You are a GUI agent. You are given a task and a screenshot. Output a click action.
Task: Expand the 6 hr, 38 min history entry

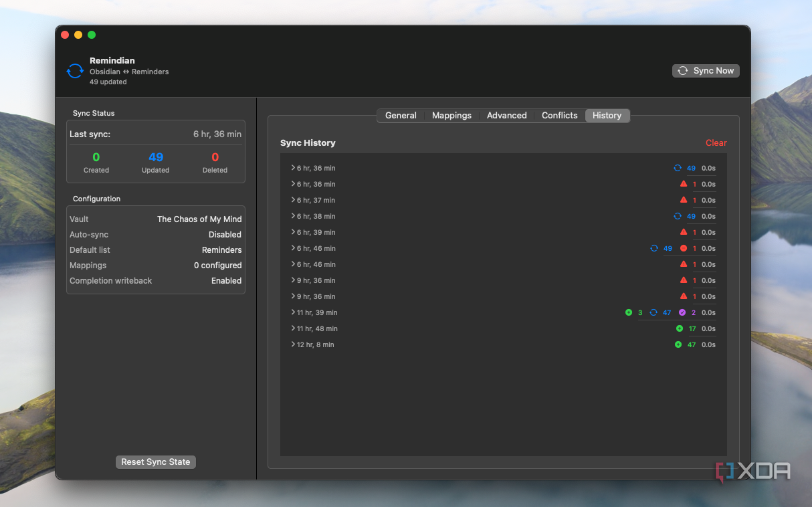point(293,216)
